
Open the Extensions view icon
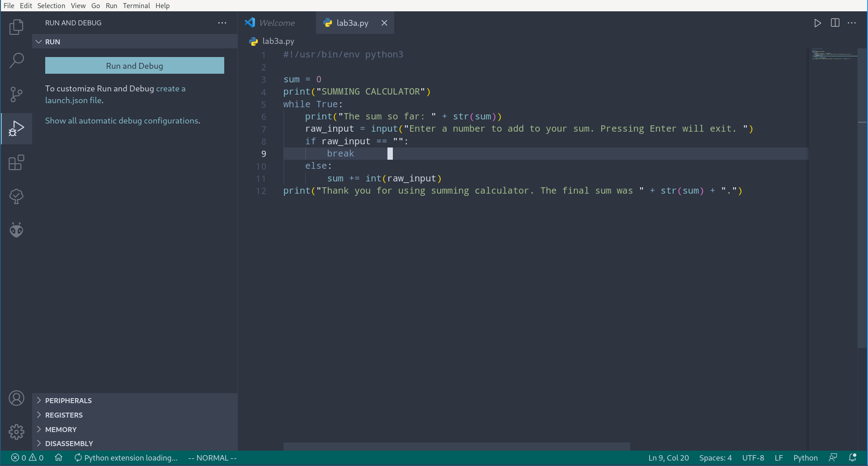click(x=17, y=163)
